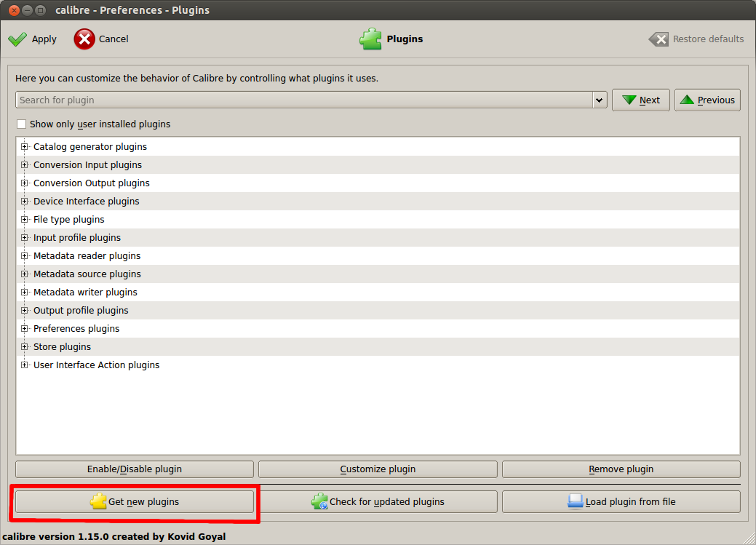The width and height of the screenshot is (756, 545).
Task: Select the File type plugins row
Action: [x=378, y=220]
